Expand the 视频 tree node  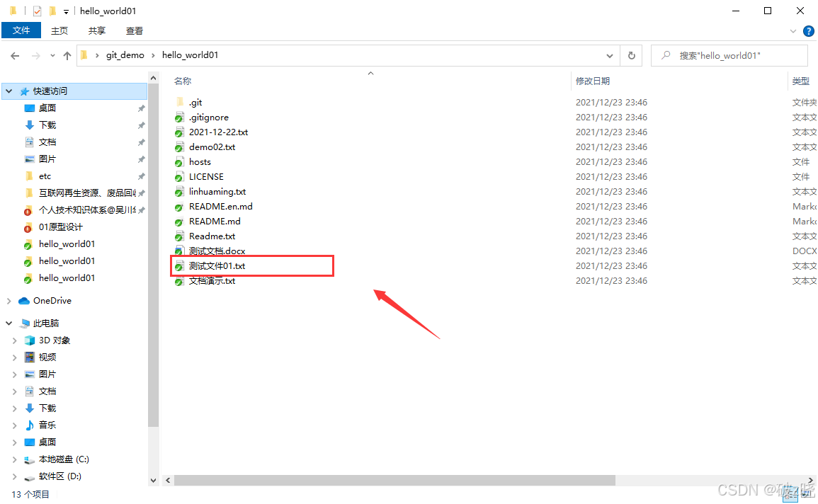pyautogui.click(x=15, y=357)
